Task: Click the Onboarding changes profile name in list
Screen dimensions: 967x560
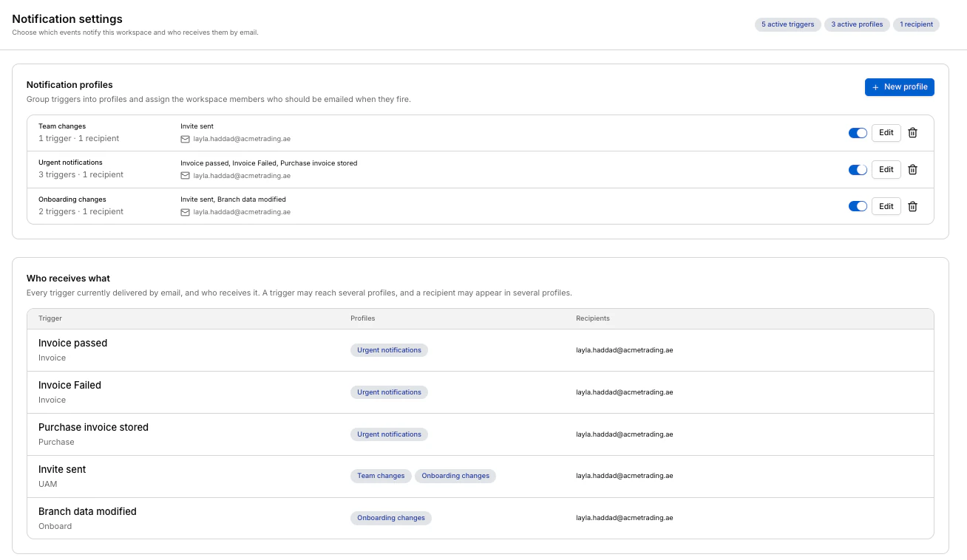Action: coord(72,199)
